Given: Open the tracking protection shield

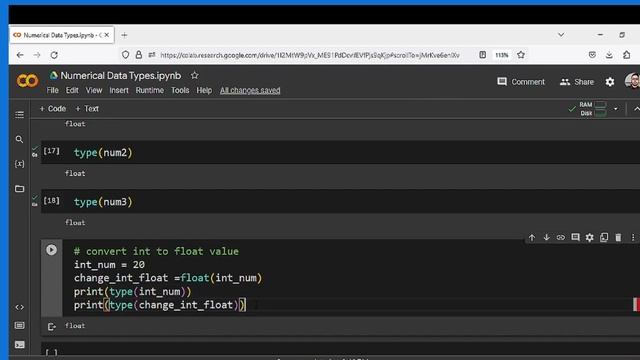Looking at the screenshot, I should (x=126, y=55).
